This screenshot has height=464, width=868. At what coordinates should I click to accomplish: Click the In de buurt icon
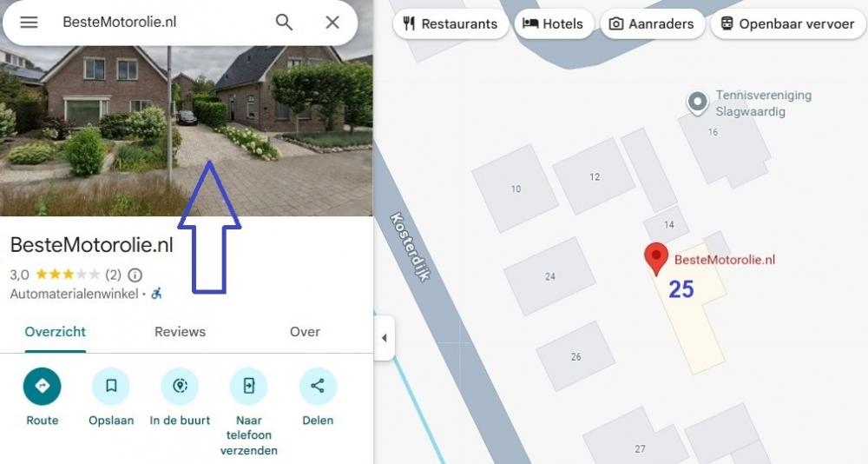click(x=180, y=386)
